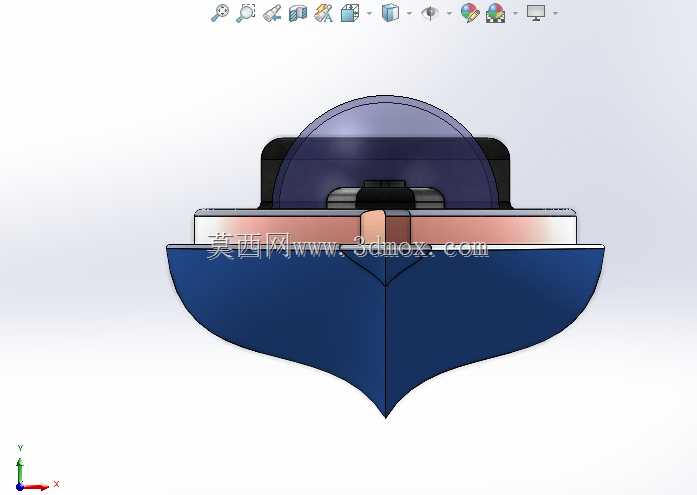Expand the View Orientation dropdown arrow
Viewport: 697px width, 495px height.
pyautogui.click(x=369, y=13)
